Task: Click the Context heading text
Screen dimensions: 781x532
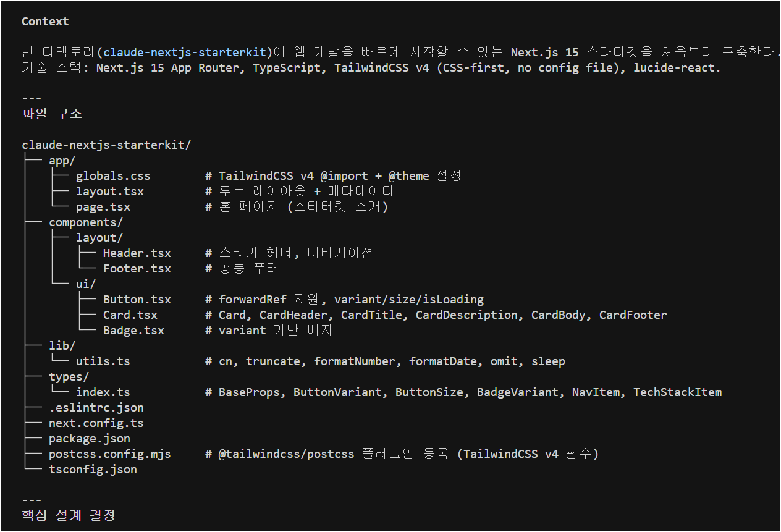Action: coord(45,22)
